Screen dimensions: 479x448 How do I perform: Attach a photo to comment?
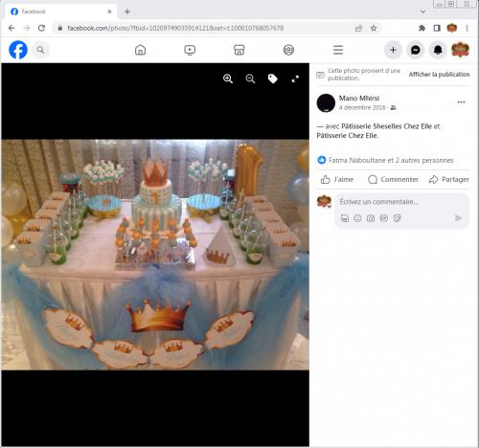(x=371, y=218)
